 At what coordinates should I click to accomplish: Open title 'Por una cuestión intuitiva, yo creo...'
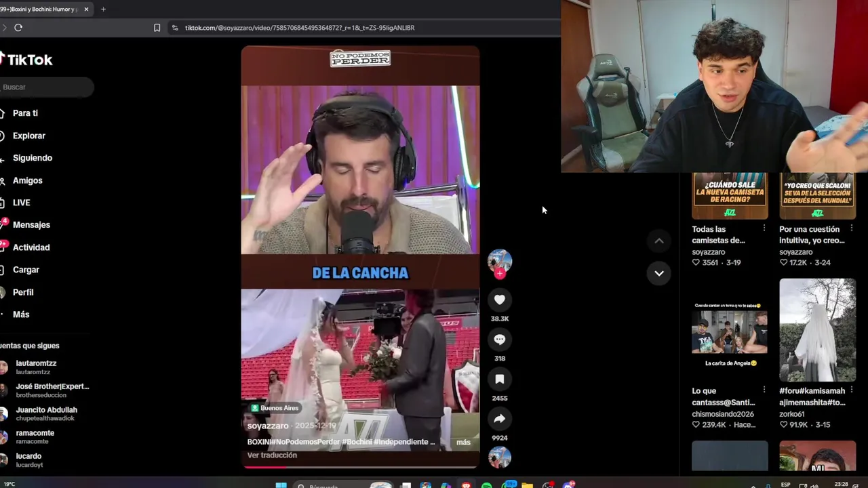point(812,235)
